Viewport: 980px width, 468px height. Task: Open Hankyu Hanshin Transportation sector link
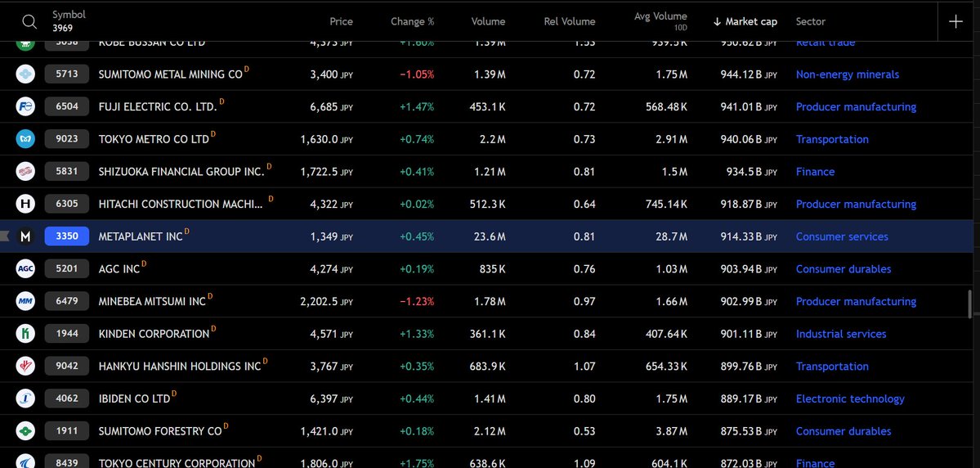[832, 367]
